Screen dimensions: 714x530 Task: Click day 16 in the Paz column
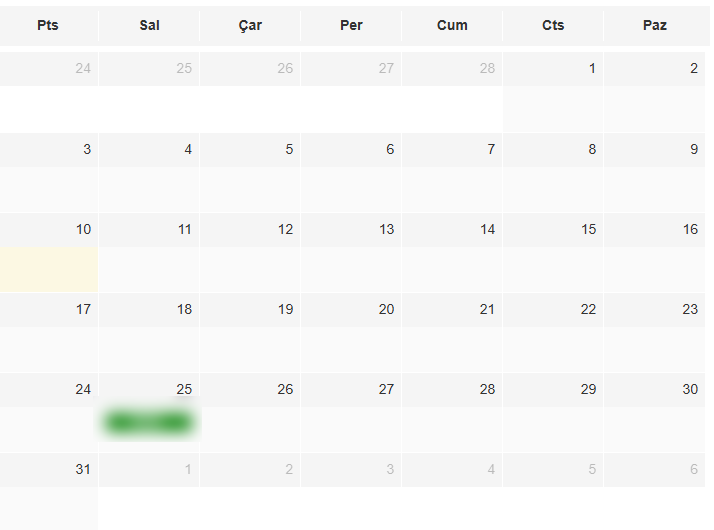[690, 229]
